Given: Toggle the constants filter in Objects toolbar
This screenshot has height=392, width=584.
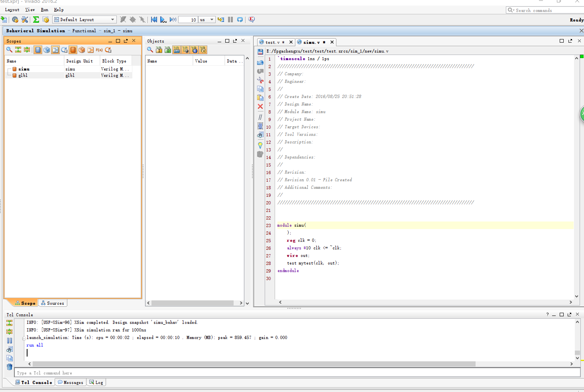Looking at the screenshot, I should (194, 50).
